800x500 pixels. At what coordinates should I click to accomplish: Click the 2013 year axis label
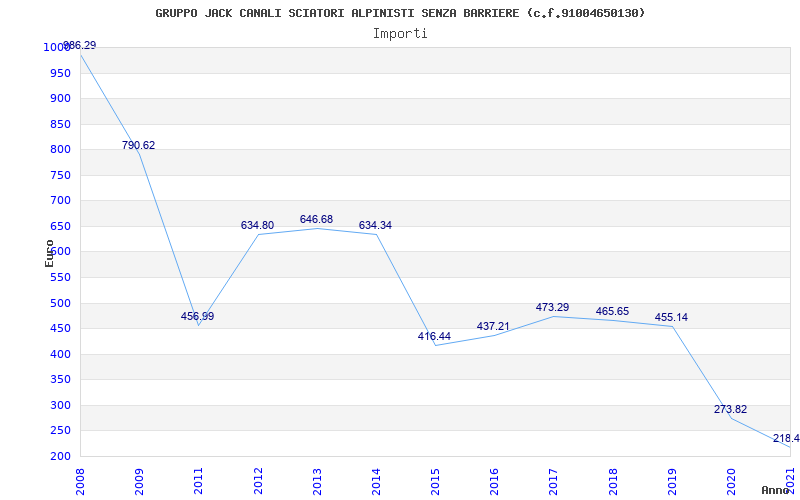coord(317,482)
